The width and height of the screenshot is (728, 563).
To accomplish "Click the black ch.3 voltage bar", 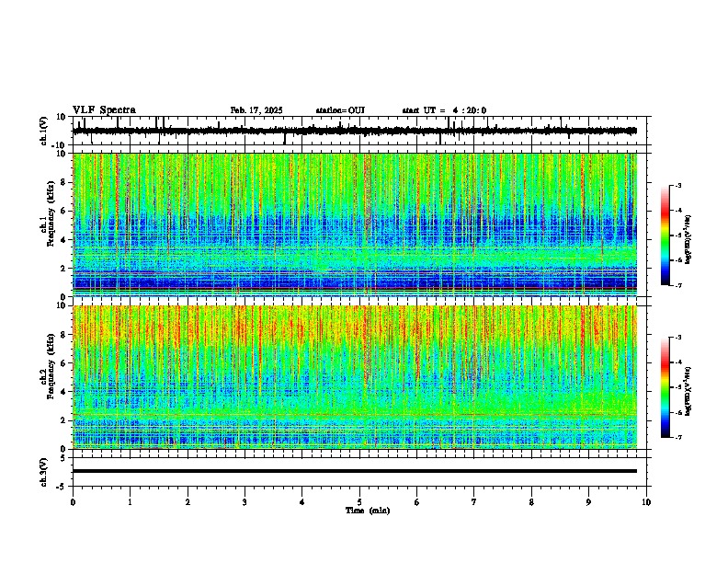I will coord(355,471).
